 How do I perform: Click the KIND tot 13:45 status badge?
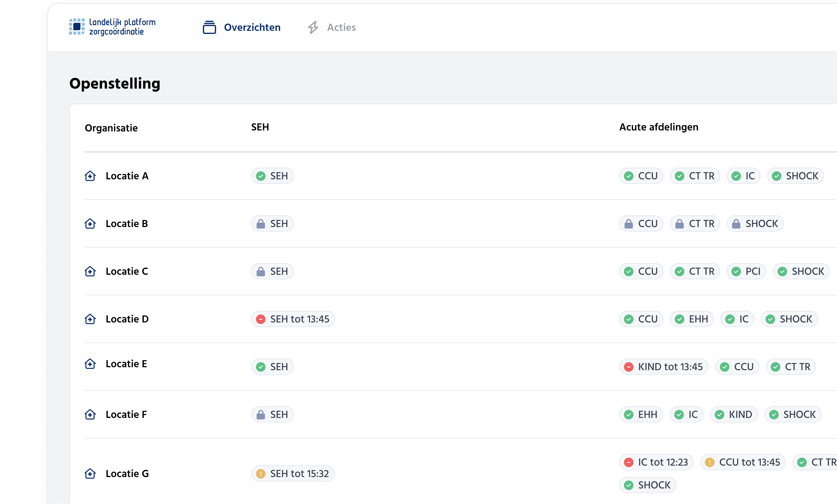coord(664,367)
